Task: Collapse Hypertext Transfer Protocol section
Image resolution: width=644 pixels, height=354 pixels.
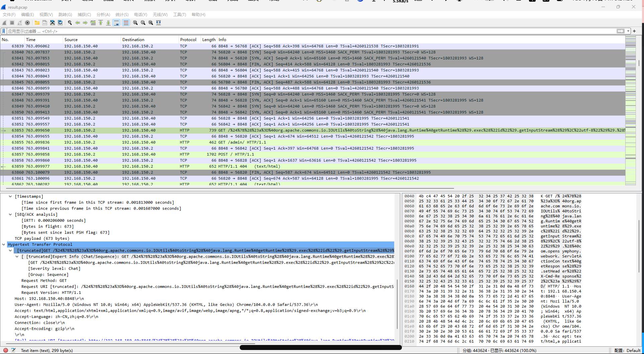Action: point(4,244)
